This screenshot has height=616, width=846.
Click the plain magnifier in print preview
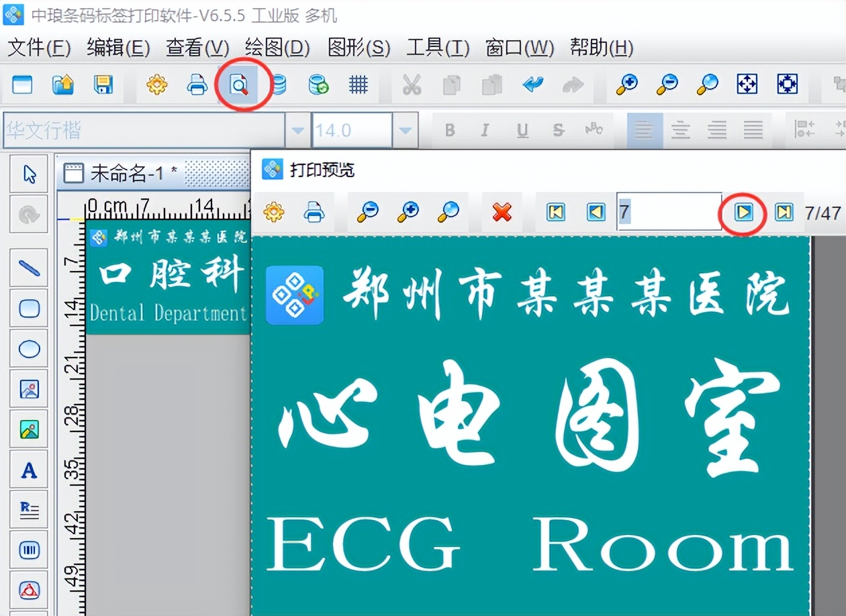tap(448, 213)
